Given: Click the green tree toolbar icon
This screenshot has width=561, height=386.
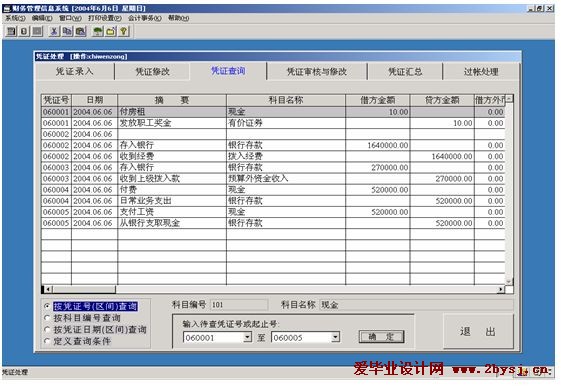Looking at the screenshot, I should pyautogui.click(x=97, y=31).
